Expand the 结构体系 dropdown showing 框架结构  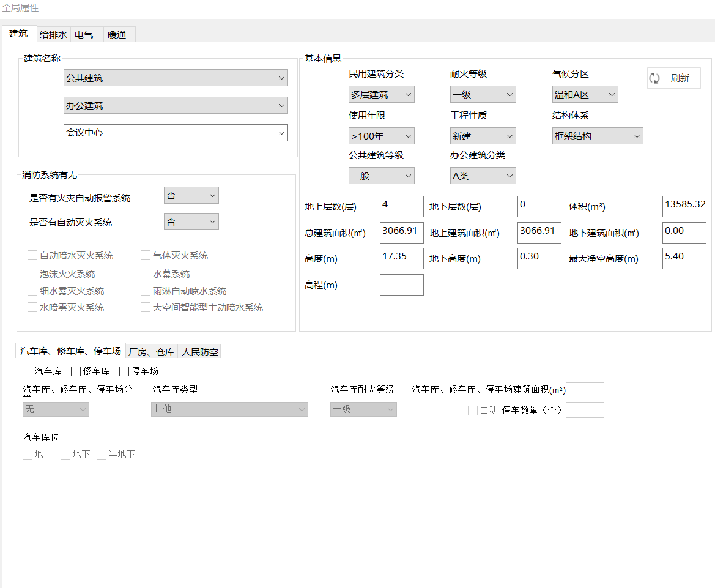point(598,136)
